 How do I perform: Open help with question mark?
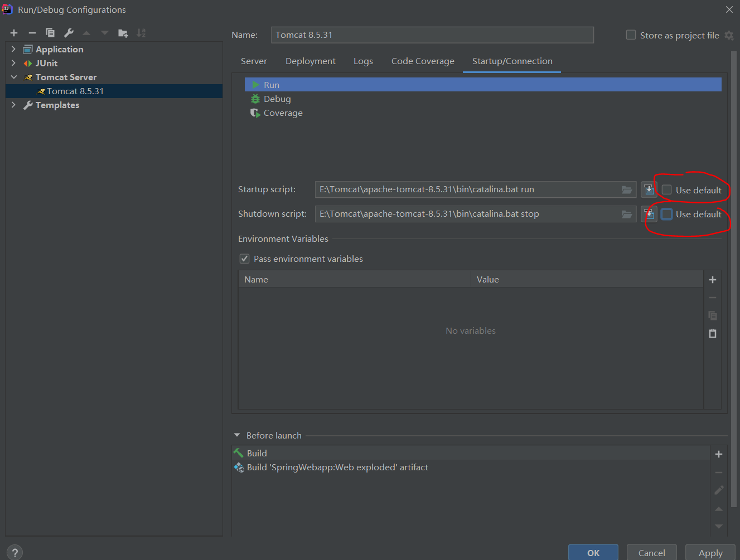click(x=15, y=553)
